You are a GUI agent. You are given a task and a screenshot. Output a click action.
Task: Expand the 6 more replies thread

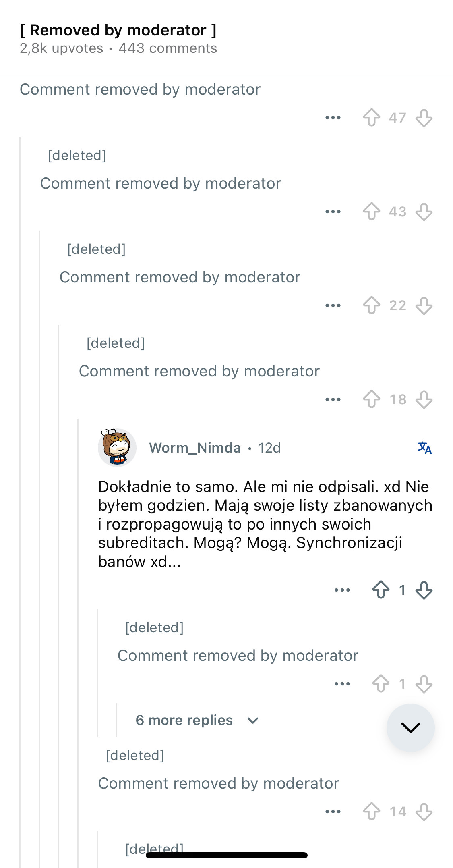[x=197, y=720]
